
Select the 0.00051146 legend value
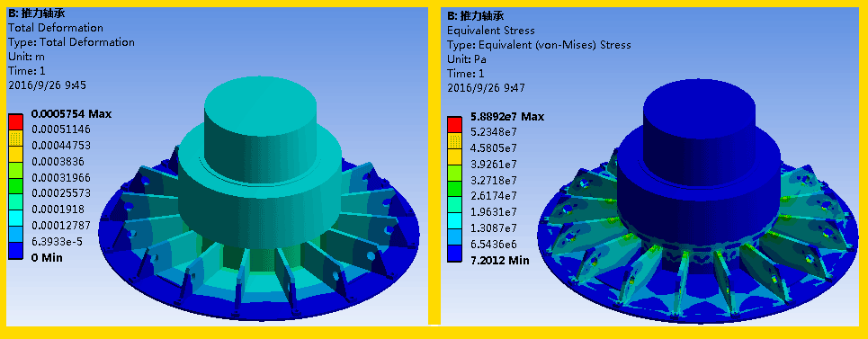click(61, 129)
